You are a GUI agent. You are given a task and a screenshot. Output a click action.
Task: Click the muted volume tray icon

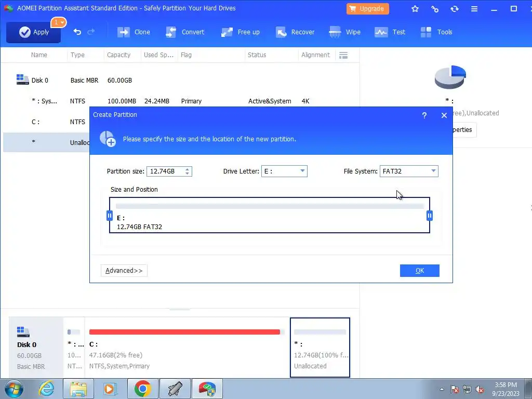[x=480, y=389]
